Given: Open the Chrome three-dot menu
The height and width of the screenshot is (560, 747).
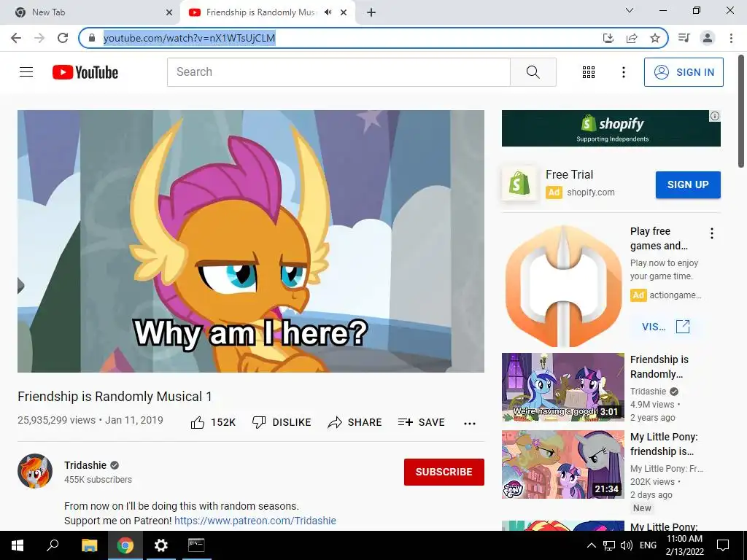Looking at the screenshot, I should 731,38.
